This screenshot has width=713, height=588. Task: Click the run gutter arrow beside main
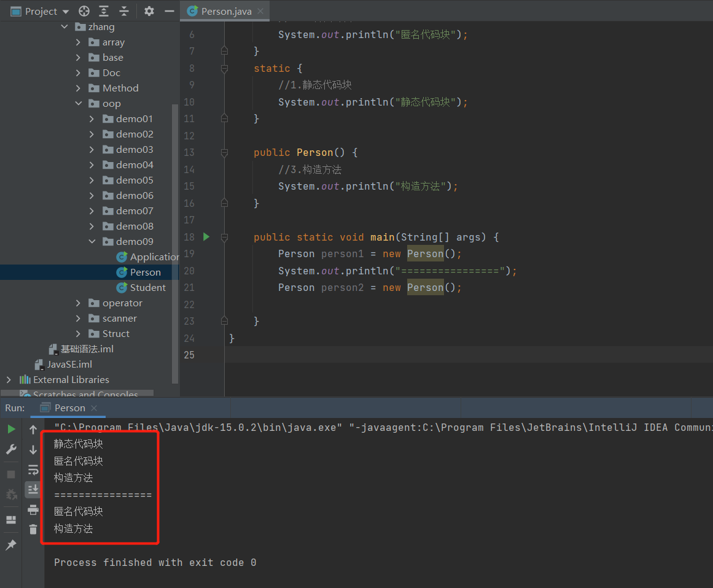tap(206, 237)
